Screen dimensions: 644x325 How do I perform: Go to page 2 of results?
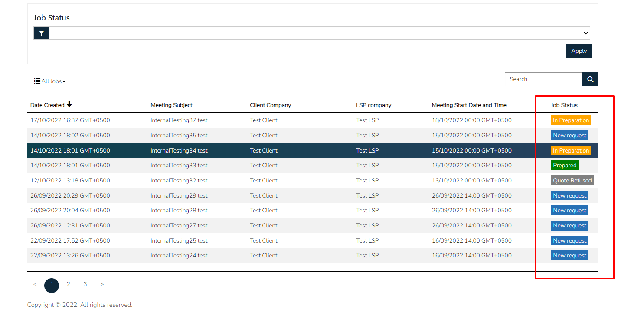click(x=68, y=284)
